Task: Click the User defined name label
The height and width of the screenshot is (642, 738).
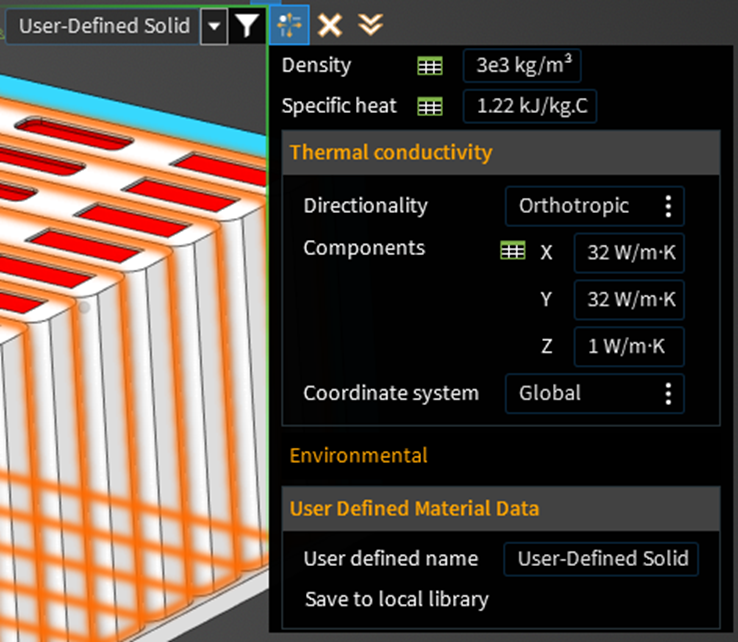Action: click(x=391, y=559)
